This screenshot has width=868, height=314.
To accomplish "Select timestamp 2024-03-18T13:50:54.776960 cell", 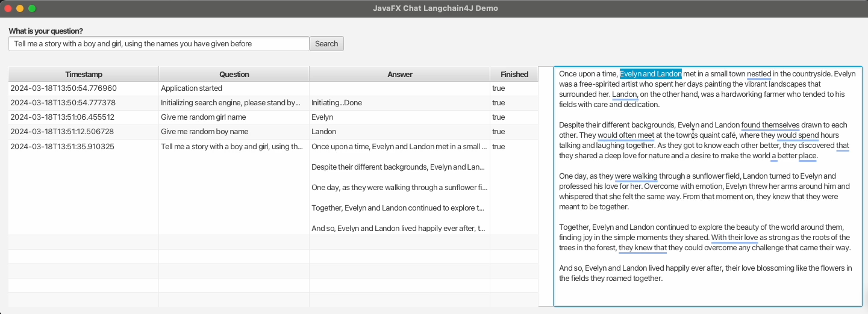I will 84,88.
